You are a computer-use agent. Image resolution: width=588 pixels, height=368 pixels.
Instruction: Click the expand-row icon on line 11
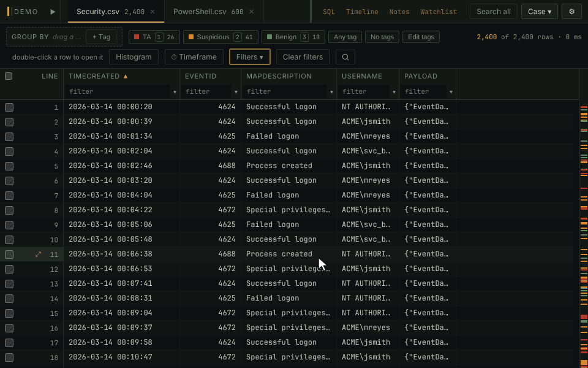38,254
